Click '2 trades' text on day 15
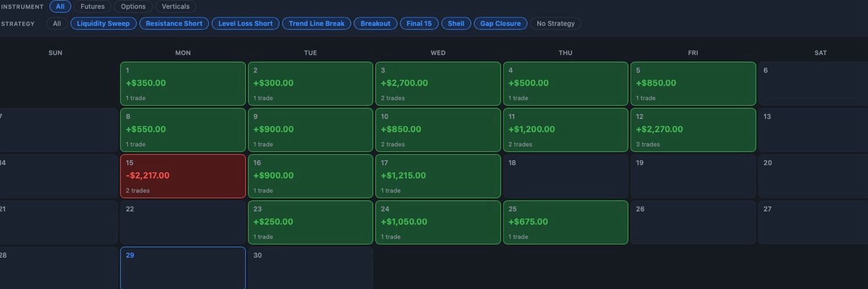The width and height of the screenshot is (868, 289). click(x=138, y=191)
